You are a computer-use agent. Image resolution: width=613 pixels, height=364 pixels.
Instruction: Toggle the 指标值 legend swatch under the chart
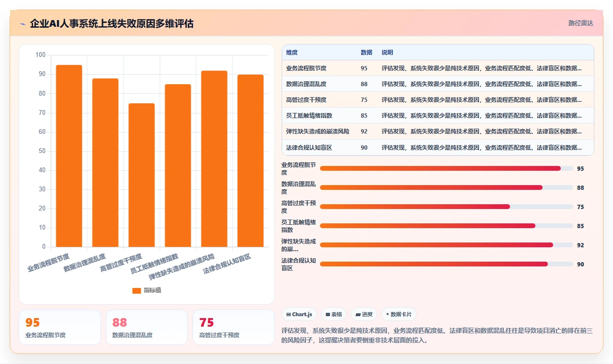(136, 290)
